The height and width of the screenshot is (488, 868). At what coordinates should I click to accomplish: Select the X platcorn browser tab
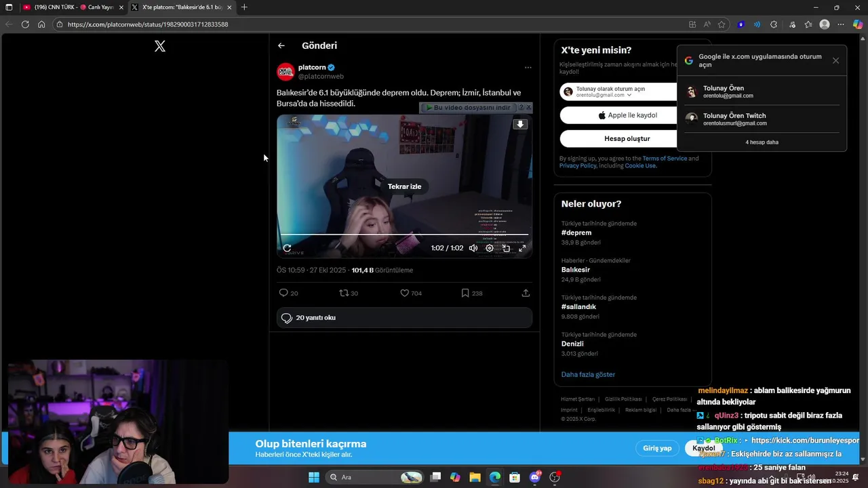coord(181,7)
